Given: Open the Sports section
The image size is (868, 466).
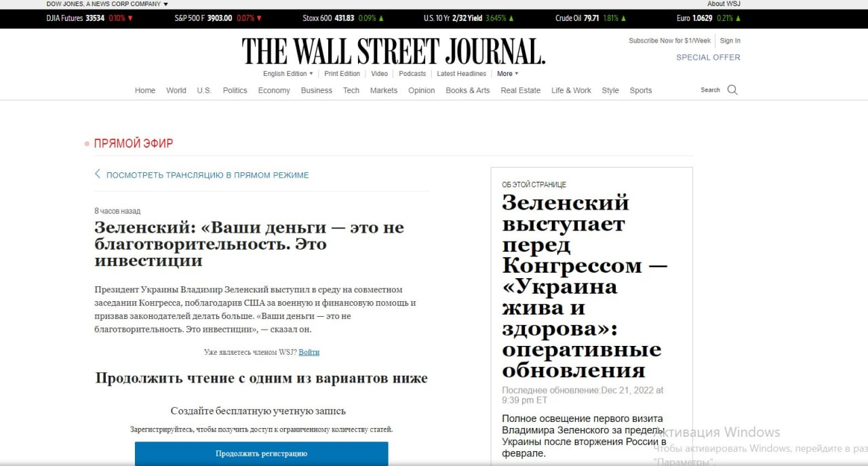Looking at the screenshot, I should [x=641, y=90].
